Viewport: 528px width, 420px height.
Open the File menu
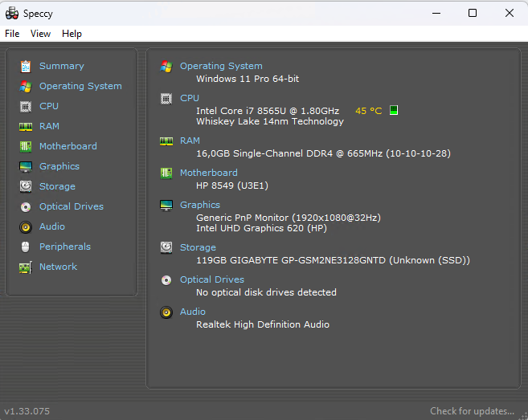coord(12,34)
